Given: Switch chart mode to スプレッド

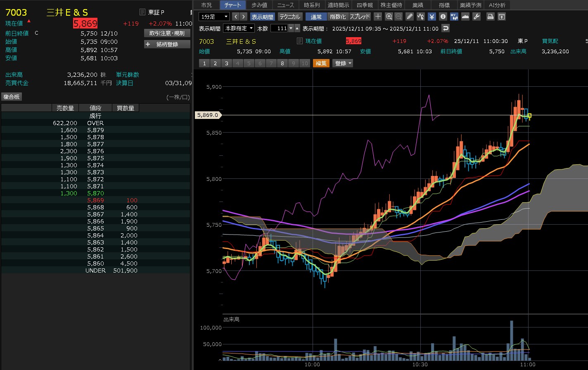Looking at the screenshot, I should (360, 17).
